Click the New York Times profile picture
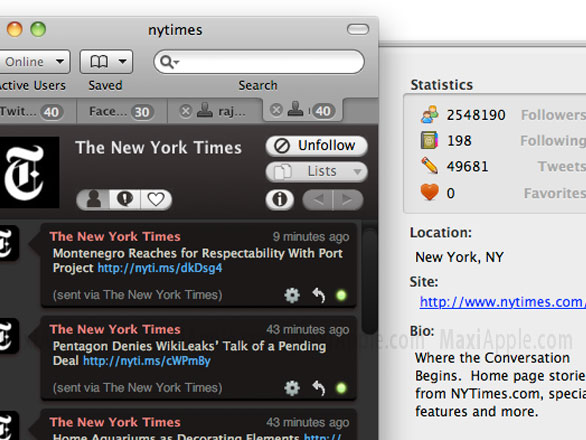This screenshot has height=440, width=586. point(30,172)
